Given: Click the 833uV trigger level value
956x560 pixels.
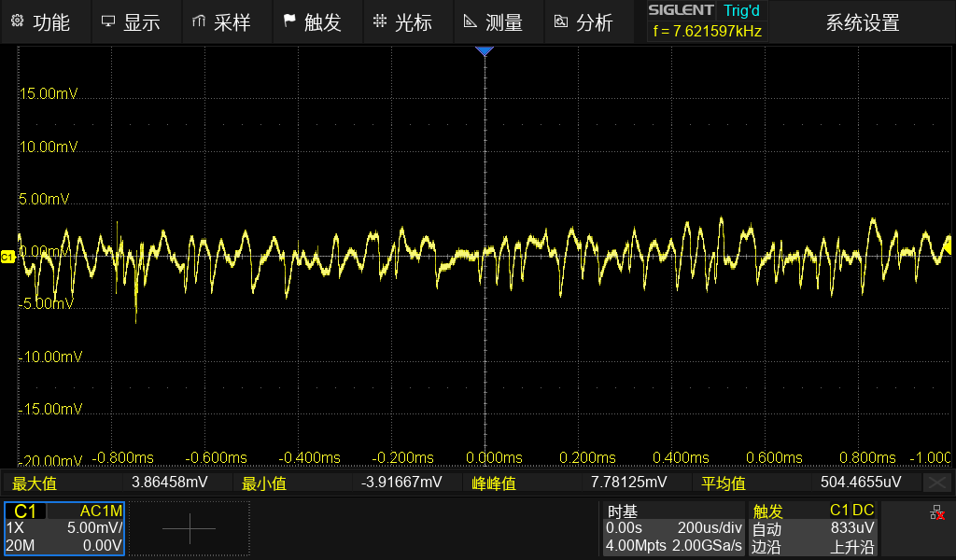Looking at the screenshot, I should (x=852, y=527).
